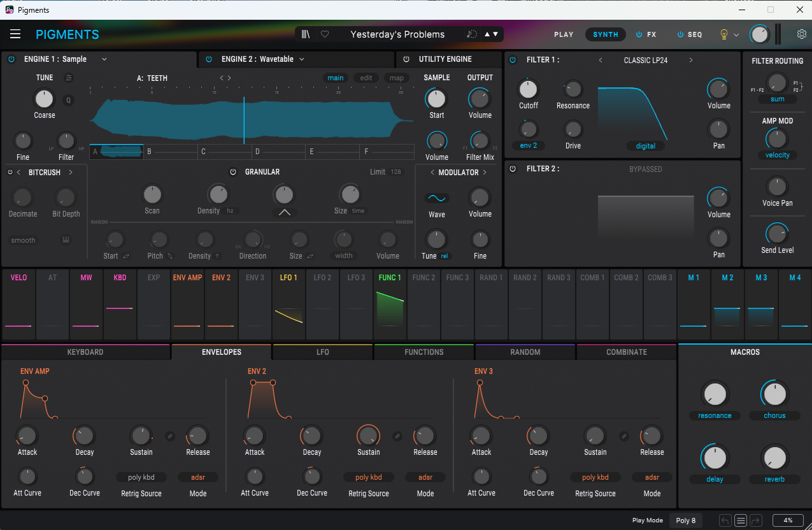812x530 pixels.
Task: Toggle Utility Engine power button
Action: pos(406,59)
